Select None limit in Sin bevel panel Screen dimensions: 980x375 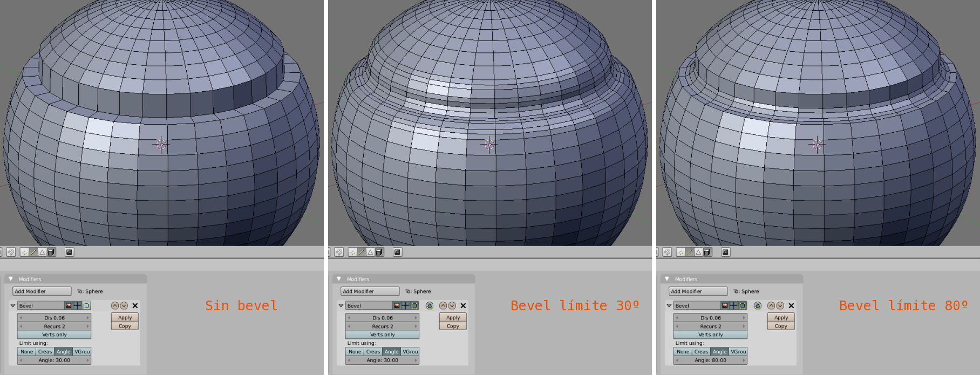pyautogui.click(x=26, y=351)
